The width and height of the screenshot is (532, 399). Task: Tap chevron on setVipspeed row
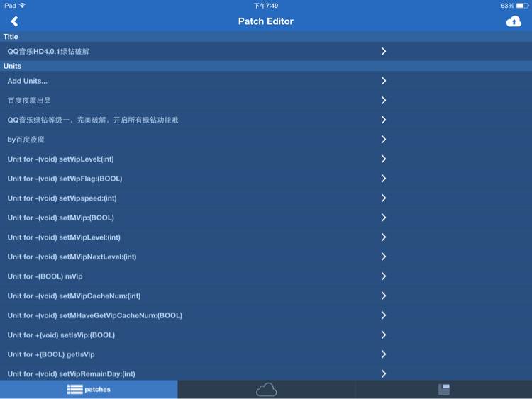coord(383,198)
